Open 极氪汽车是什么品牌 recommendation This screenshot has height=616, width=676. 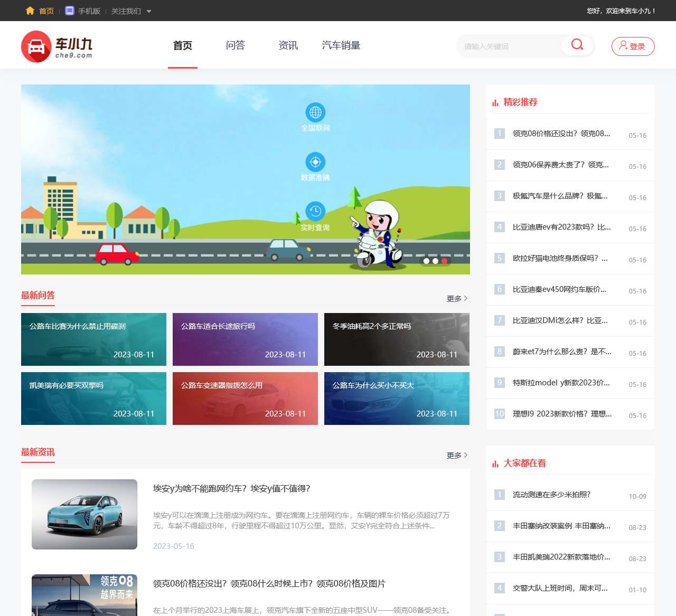click(560, 196)
